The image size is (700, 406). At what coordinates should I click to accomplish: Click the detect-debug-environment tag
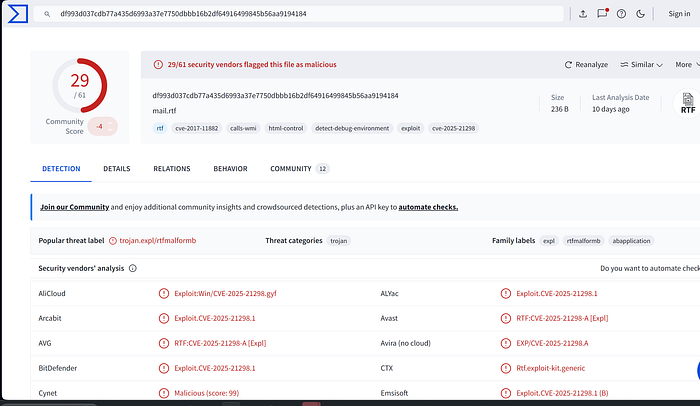[352, 128]
